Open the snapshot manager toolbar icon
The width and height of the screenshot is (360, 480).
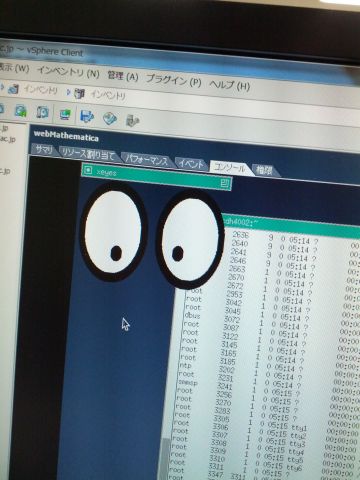tap(43, 112)
